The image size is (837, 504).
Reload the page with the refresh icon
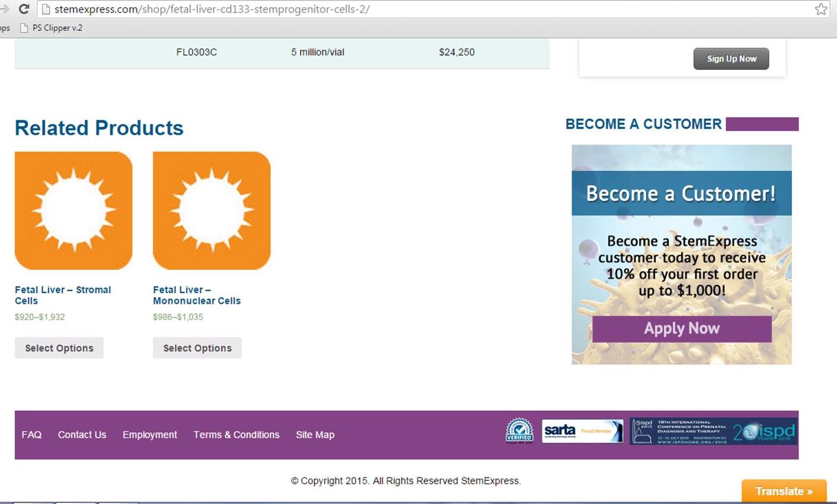point(24,9)
